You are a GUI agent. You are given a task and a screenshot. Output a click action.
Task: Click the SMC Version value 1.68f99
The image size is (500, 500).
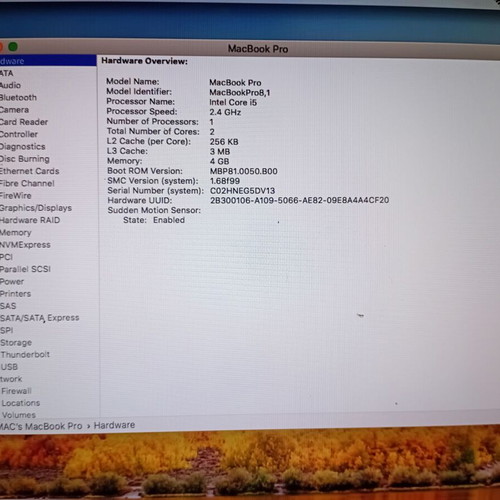225,181
